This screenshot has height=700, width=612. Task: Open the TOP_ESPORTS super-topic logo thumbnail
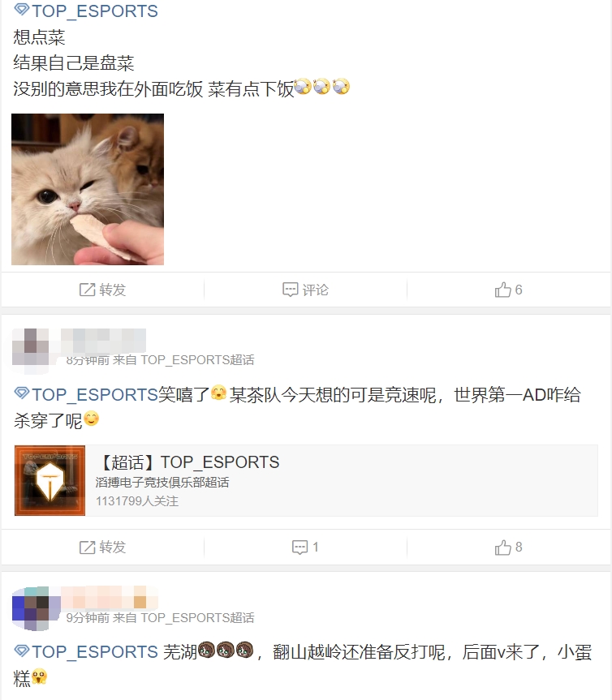click(50, 480)
